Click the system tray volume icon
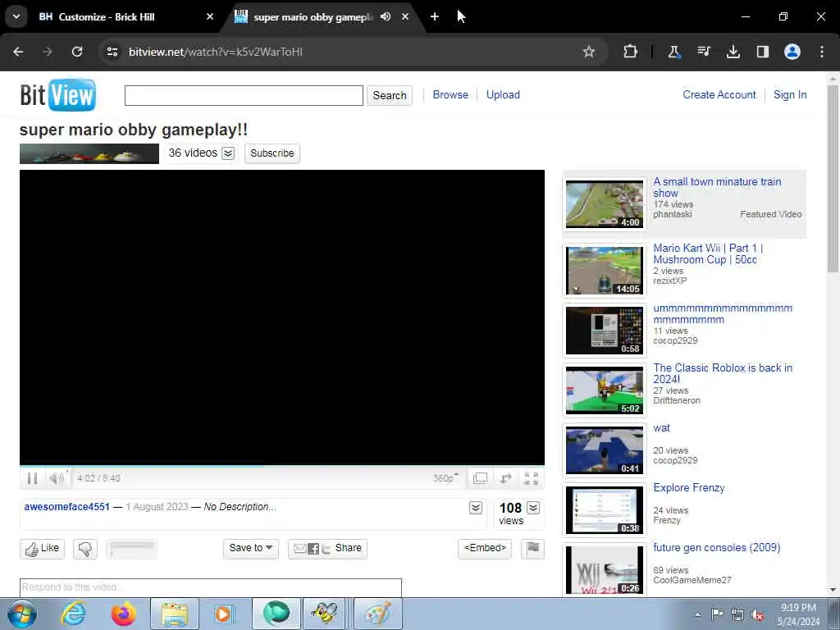Screen dimensions: 840x630 pos(757,614)
